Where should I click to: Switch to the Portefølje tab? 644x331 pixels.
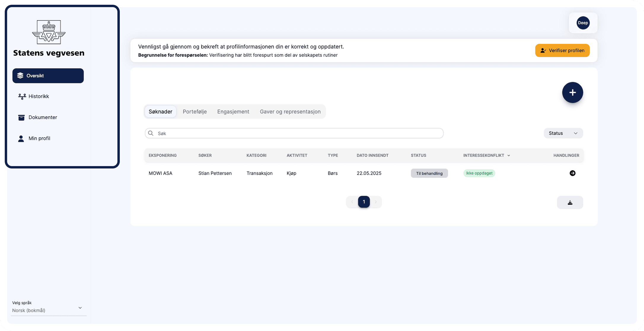(195, 112)
